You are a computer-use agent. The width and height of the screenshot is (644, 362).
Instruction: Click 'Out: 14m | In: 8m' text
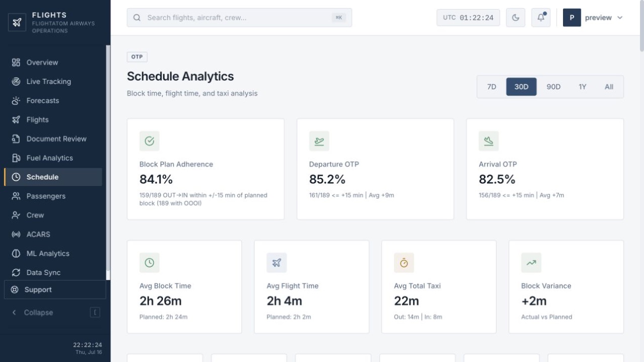point(418,317)
